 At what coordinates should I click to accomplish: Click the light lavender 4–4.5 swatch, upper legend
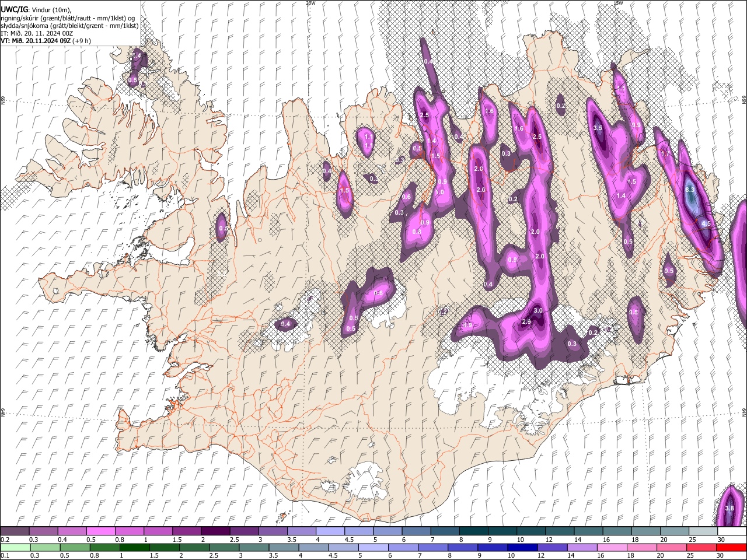click(x=330, y=531)
